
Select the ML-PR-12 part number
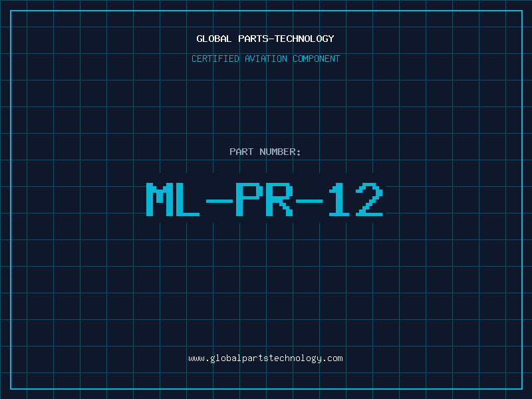coord(265,199)
